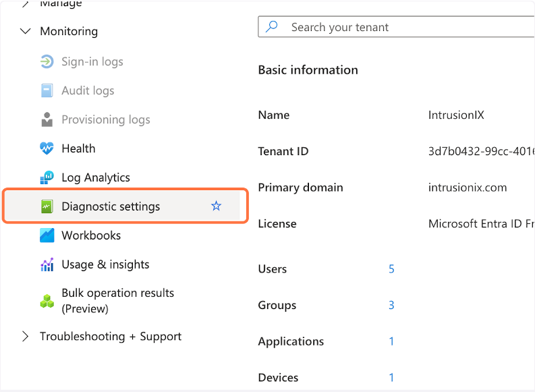Open the Users count link
535x392 pixels.
(x=391, y=269)
